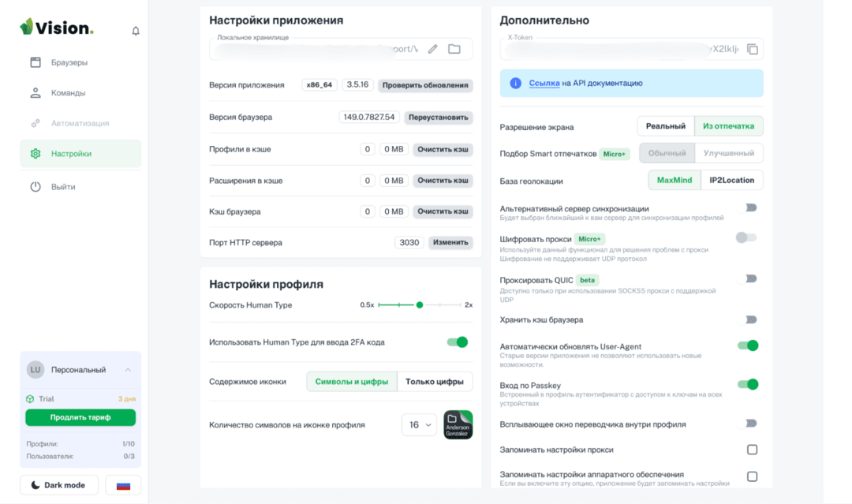The width and height of the screenshot is (852, 504).
Task: Open Команды section
Action: [x=80, y=93]
